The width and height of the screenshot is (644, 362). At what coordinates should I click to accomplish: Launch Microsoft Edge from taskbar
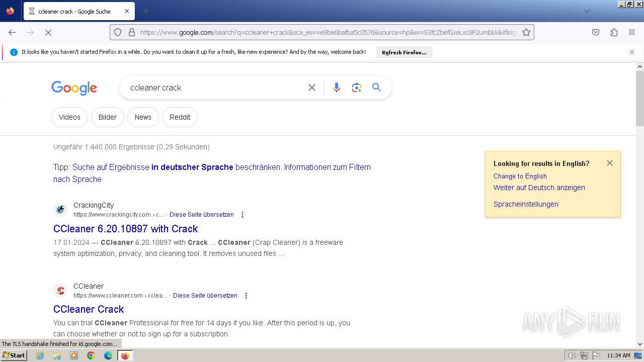(108, 355)
